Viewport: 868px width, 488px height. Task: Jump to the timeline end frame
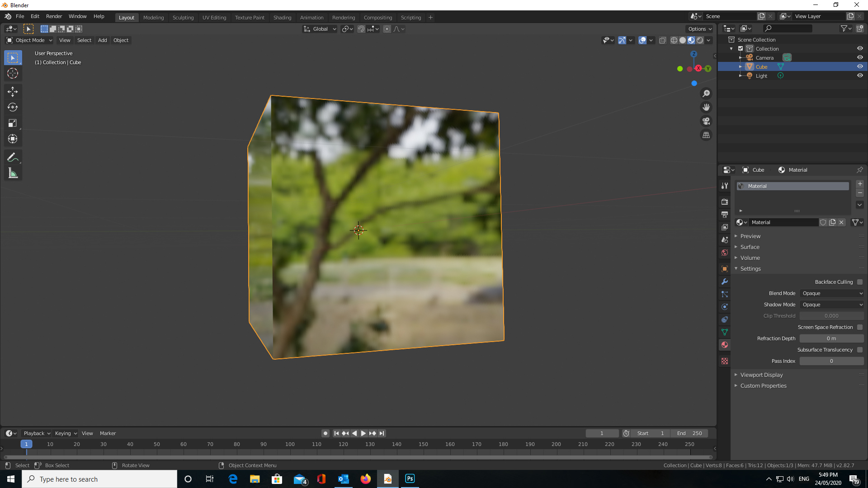[382, 433]
